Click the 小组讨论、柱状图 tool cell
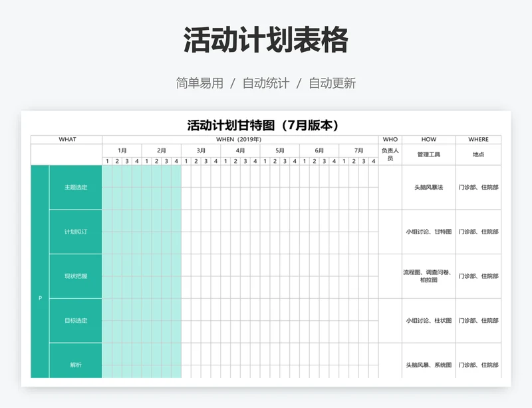Image resolution: width=532 pixels, height=408 pixels. click(429, 321)
